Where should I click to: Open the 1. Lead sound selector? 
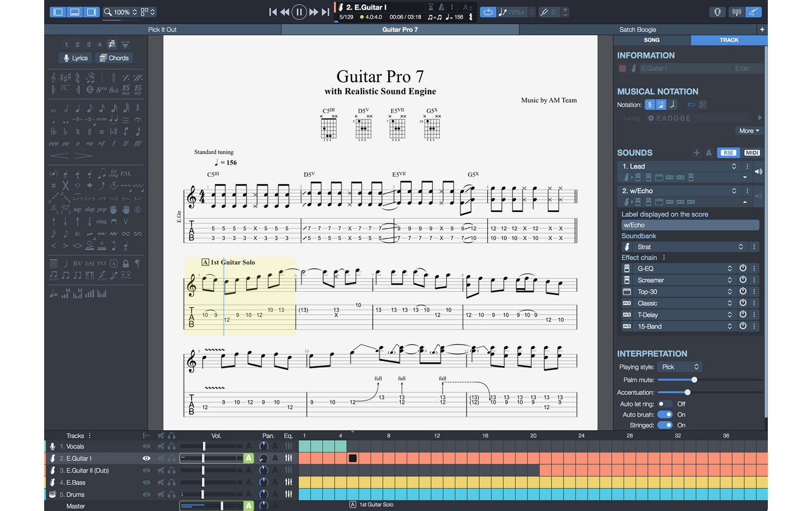tap(680, 166)
